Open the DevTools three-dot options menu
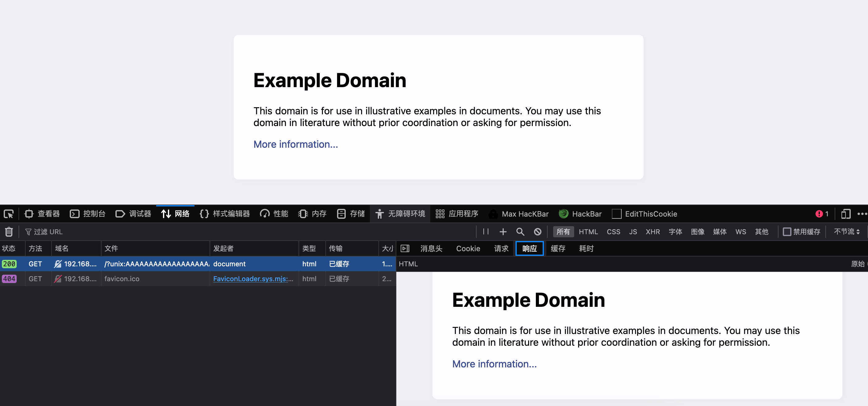 pos(862,214)
